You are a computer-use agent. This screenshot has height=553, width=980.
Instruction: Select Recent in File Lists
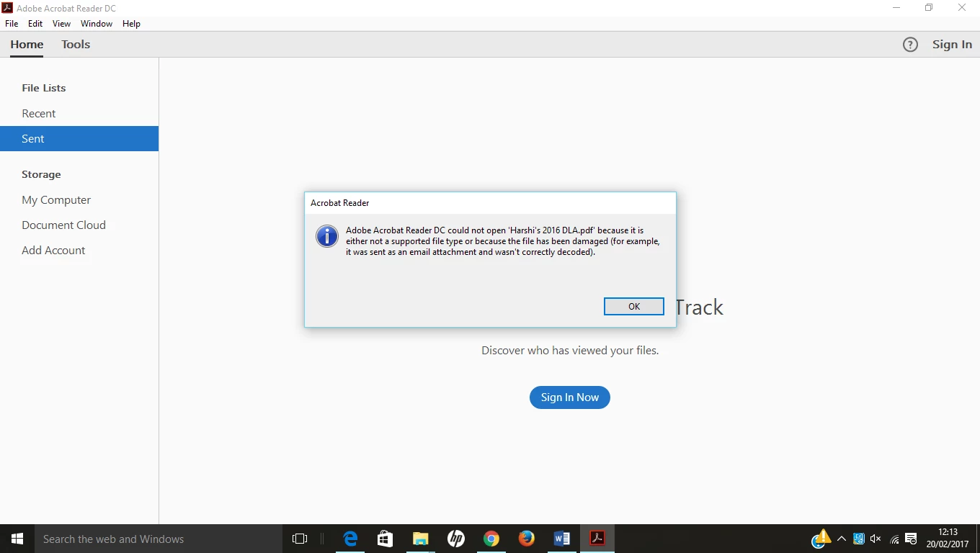(79, 114)
